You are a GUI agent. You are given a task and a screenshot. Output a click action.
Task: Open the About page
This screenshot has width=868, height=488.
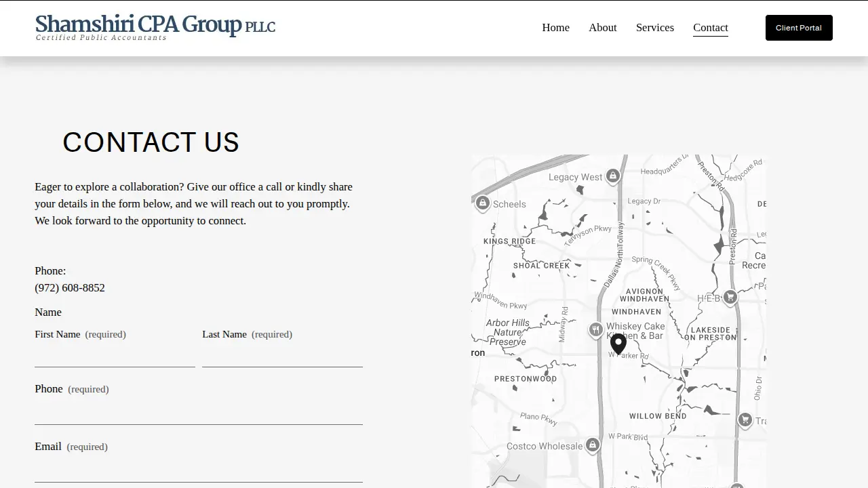[x=602, y=28]
